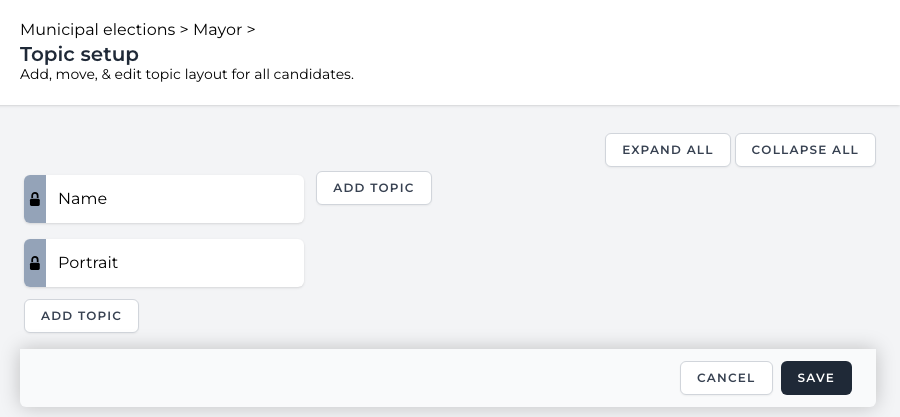Collapse all topics
The height and width of the screenshot is (417, 900).
[804, 150]
